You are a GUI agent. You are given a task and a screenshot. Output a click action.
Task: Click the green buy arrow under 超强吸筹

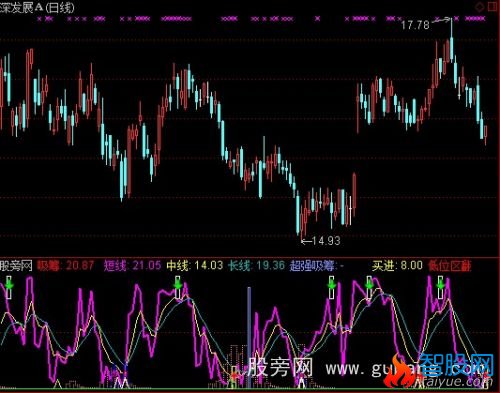pos(331,285)
